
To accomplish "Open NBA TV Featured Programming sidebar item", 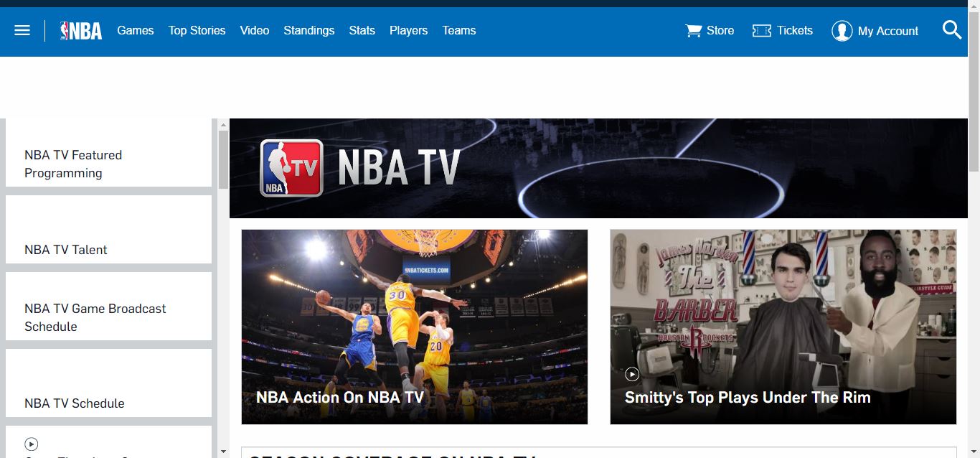I will [x=109, y=153].
